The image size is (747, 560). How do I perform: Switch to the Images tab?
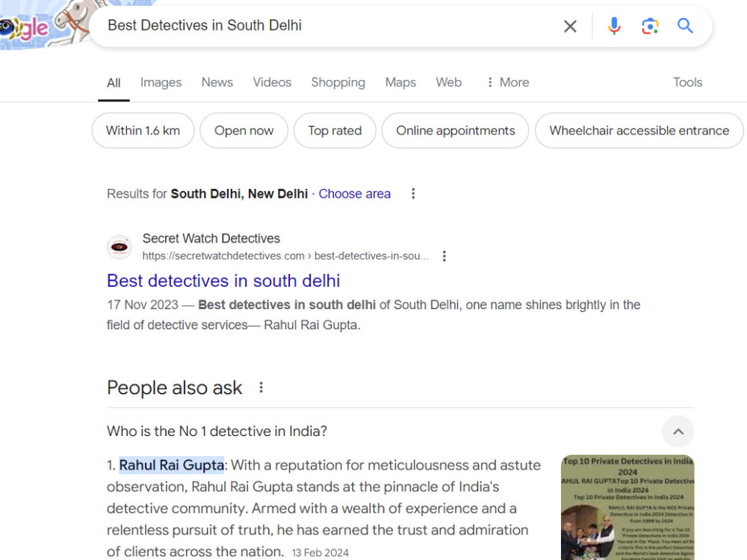coord(161,82)
